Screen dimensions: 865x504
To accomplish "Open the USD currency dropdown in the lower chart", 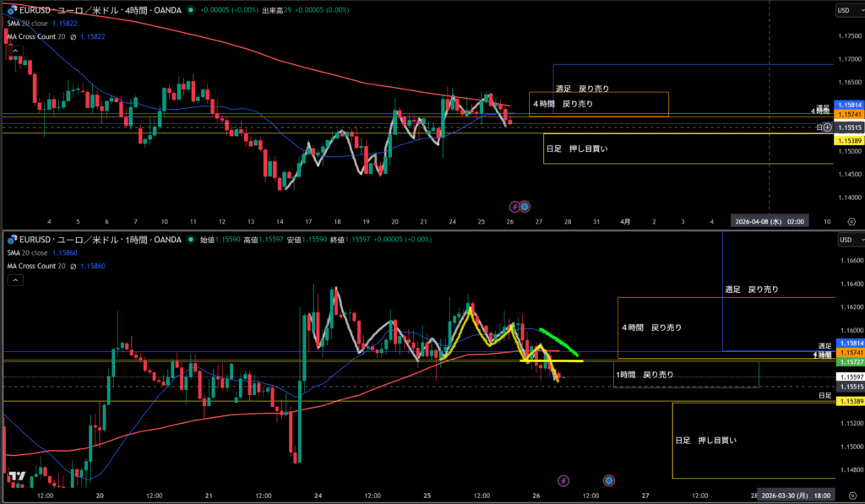I will click(x=843, y=240).
